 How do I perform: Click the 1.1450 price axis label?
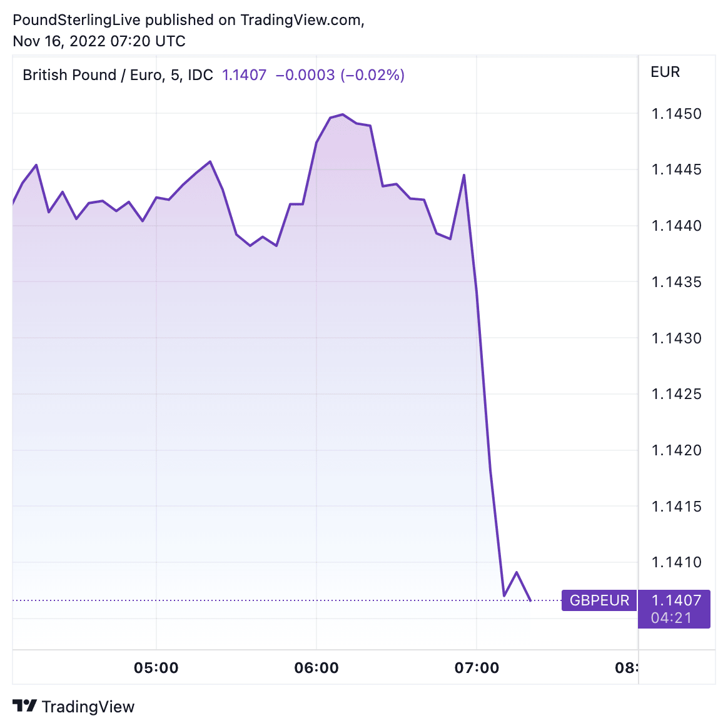click(x=676, y=114)
